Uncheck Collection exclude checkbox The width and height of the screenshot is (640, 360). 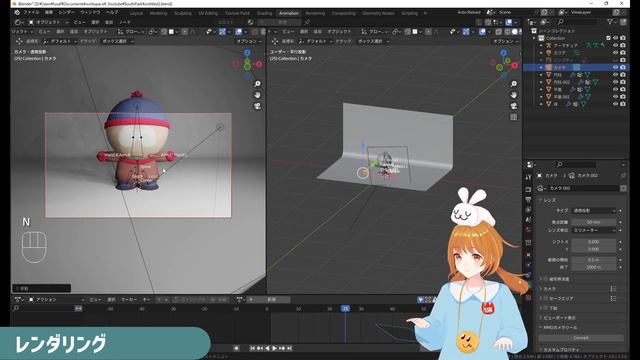pyautogui.click(x=608, y=38)
